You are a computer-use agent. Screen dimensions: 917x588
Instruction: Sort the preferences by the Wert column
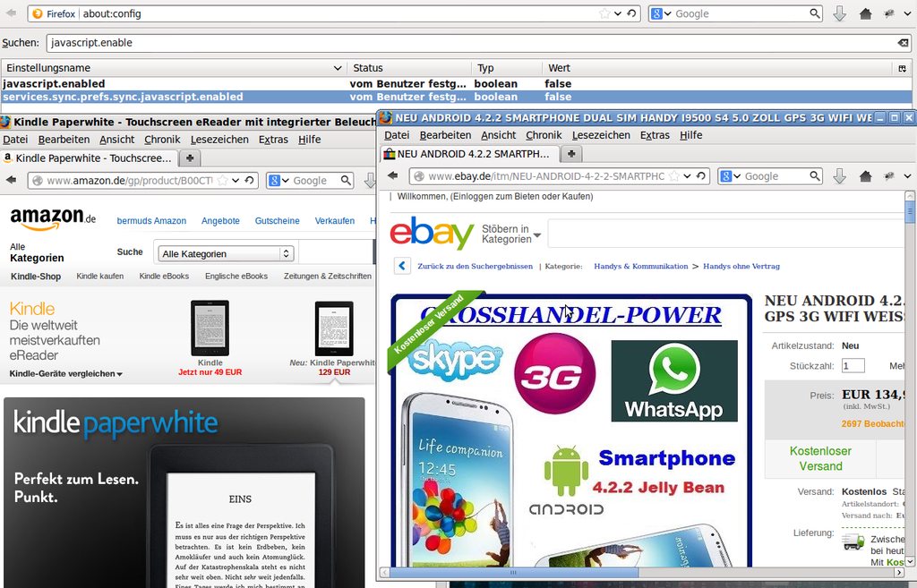click(717, 68)
